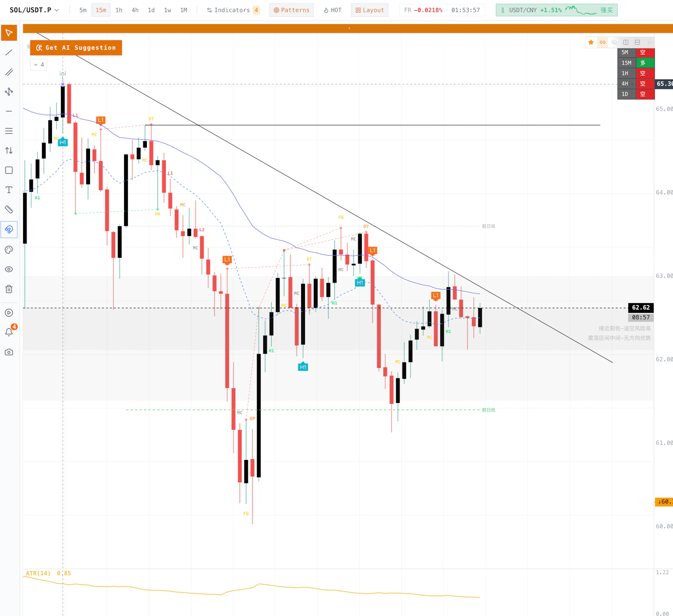
Task: Expand the collapsed indicator list showing 4
Action: click(x=39, y=65)
